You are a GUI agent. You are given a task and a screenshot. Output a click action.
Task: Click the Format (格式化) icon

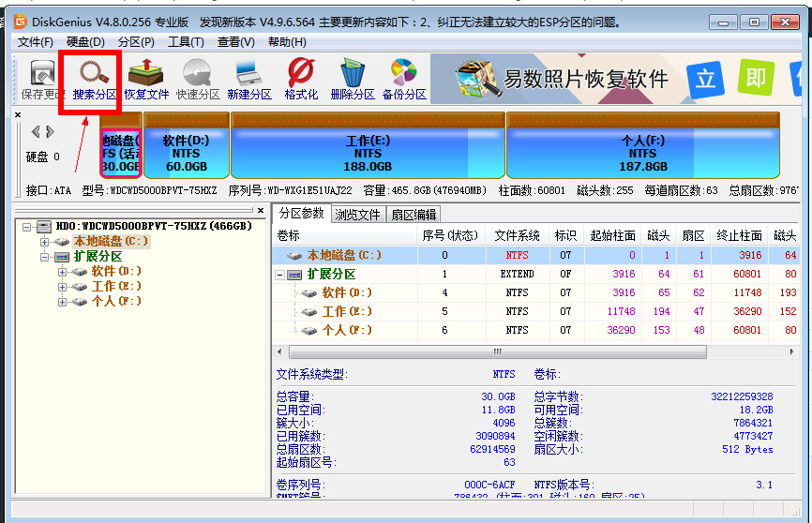(x=301, y=80)
